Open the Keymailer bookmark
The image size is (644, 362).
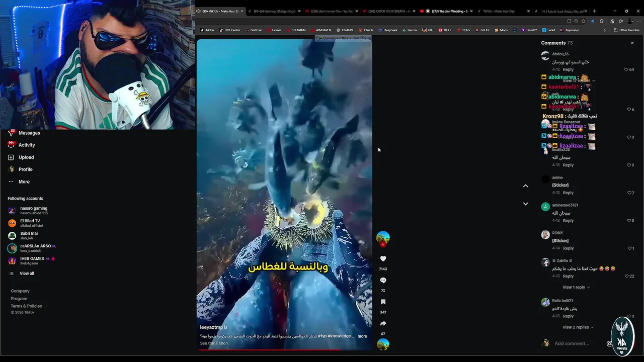(x=569, y=30)
